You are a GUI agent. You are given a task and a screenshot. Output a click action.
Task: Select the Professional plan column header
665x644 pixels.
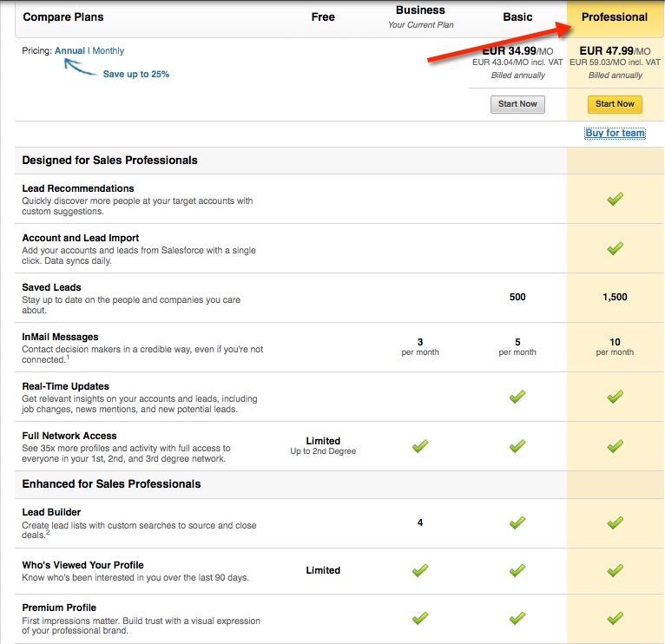pos(615,17)
